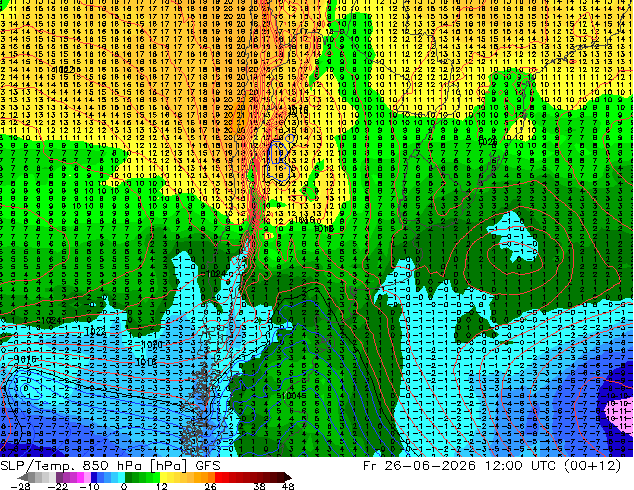This screenshot has width=634, height=490.
Task: Pick the bright red legend segment after 26
Action: pyautogui.click(x=218, y=477)
